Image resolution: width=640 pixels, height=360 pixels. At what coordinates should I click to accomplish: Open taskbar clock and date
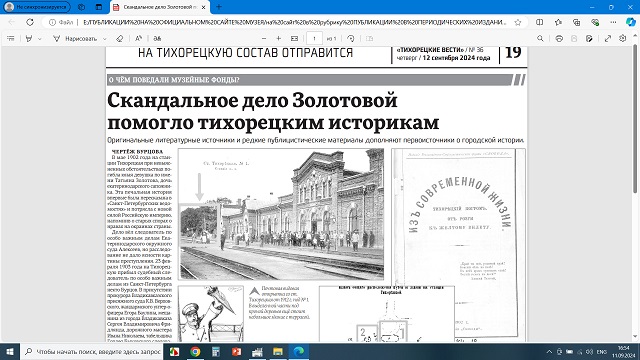[623, 351]
